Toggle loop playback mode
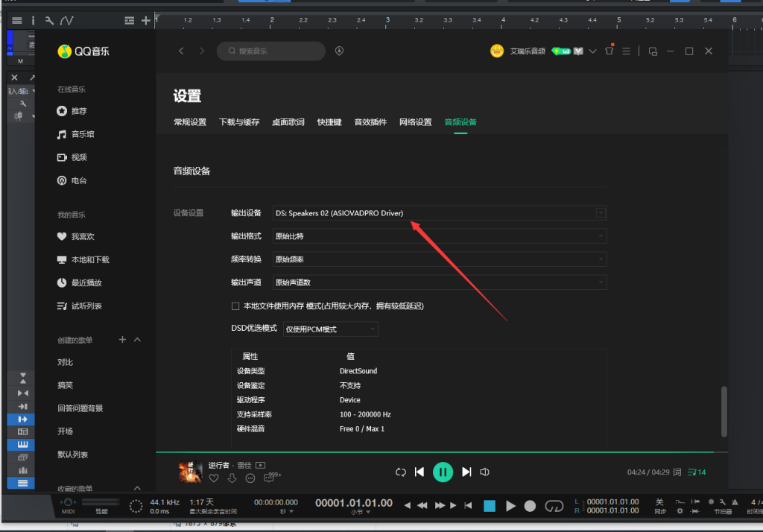 coord(400,472)
